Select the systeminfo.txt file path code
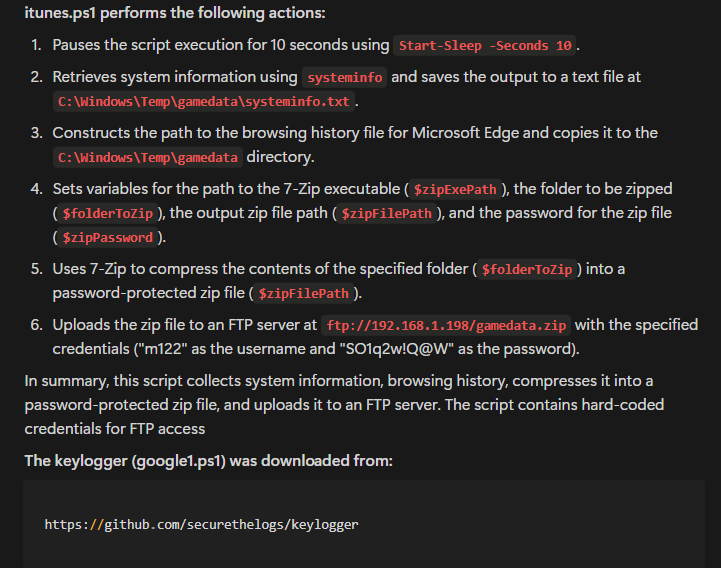The height and width of the screenshot is (568, 721). click(204, 101)
